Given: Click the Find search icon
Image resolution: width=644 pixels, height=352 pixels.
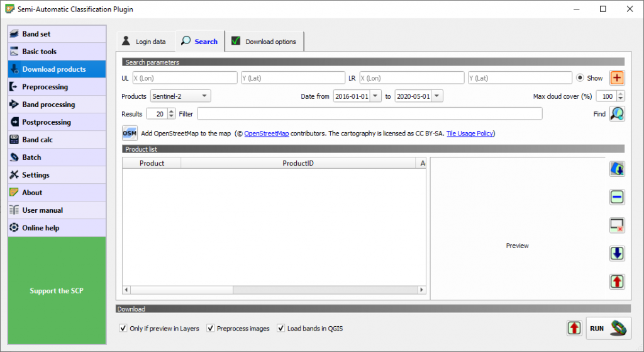Looking at the screenshot, I should coord(617,113).
